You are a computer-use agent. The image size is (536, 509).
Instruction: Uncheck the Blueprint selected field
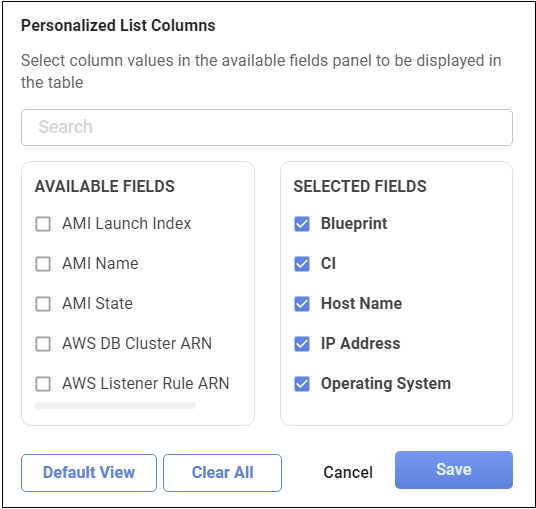[x=302, y=224]
